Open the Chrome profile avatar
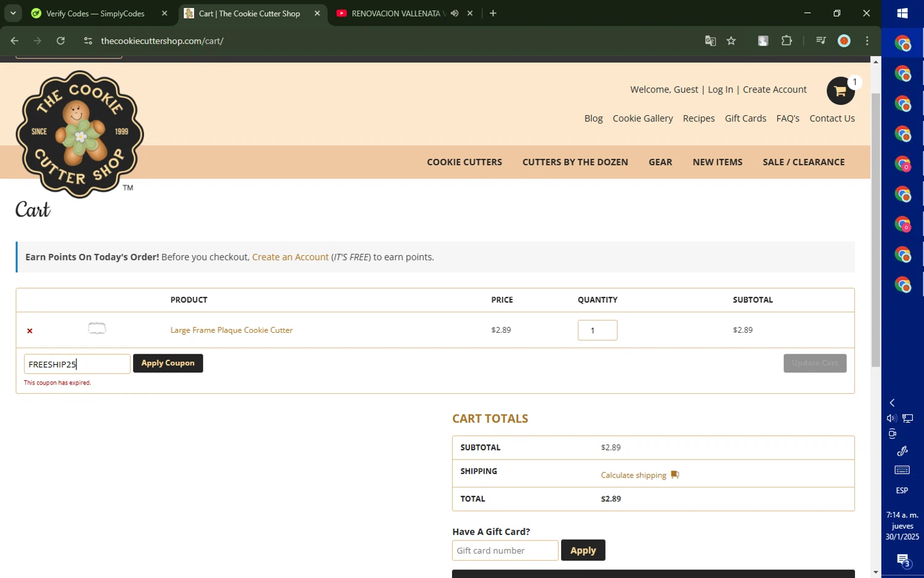This screenshot has height=578, width=924. (844, 41)
